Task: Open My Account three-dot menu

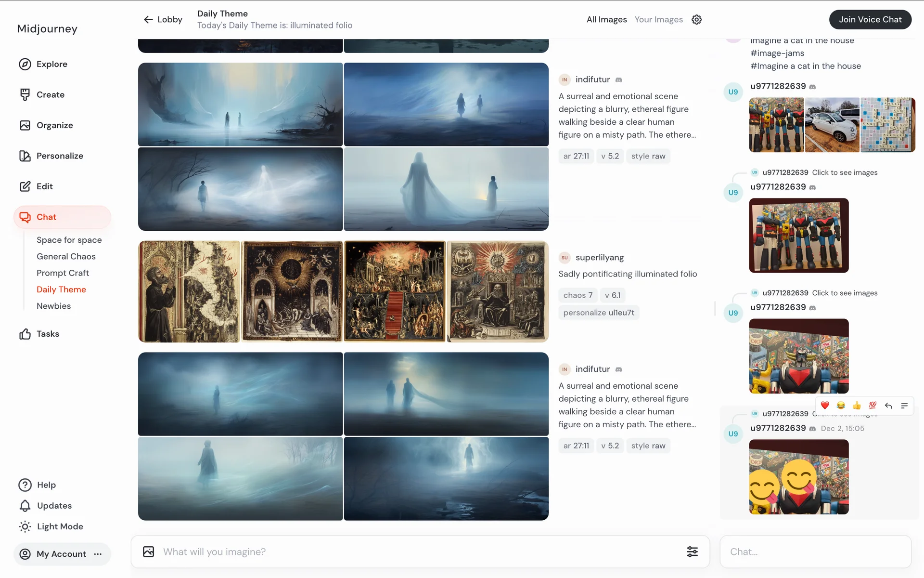Action: [x=98, y=554]
